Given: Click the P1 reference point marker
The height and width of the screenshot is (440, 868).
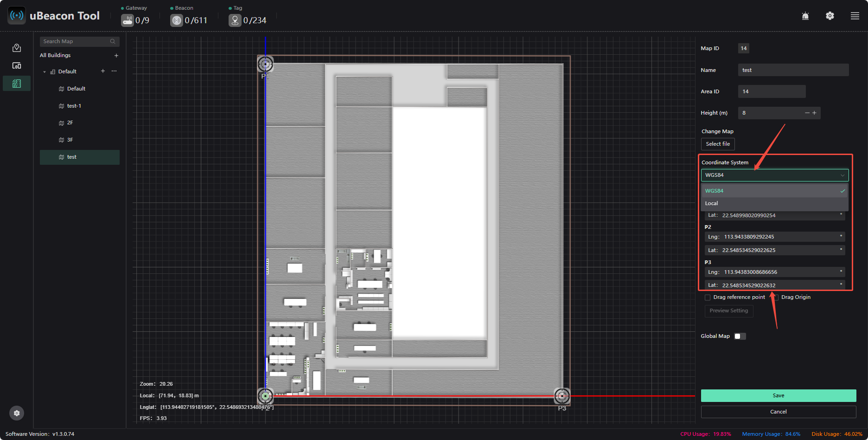Looking at the screenshot, I should (265, 64).
